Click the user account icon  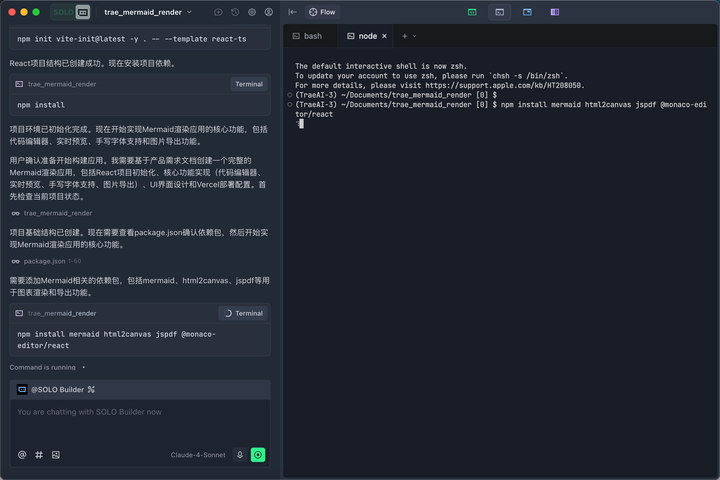coord(268,12)
